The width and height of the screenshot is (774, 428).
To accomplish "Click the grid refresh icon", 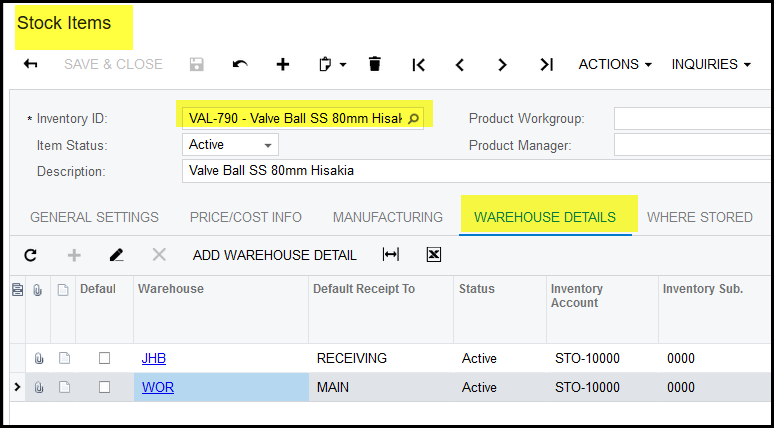I will 30,255.
